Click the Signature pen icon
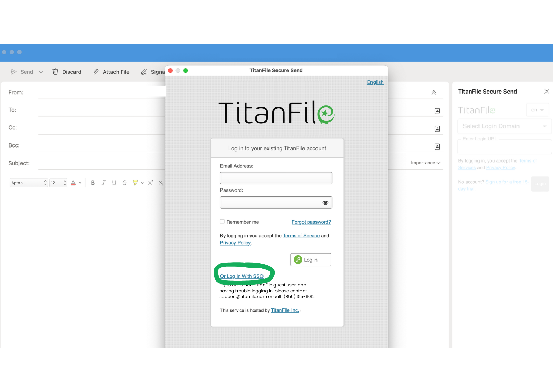553x392 pixels. (144, 72)
